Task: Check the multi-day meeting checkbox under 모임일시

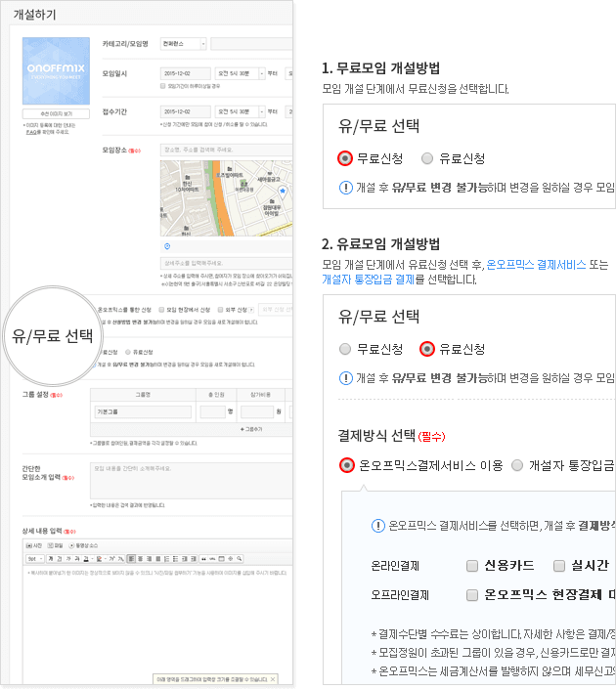Action: pos(162,86)
